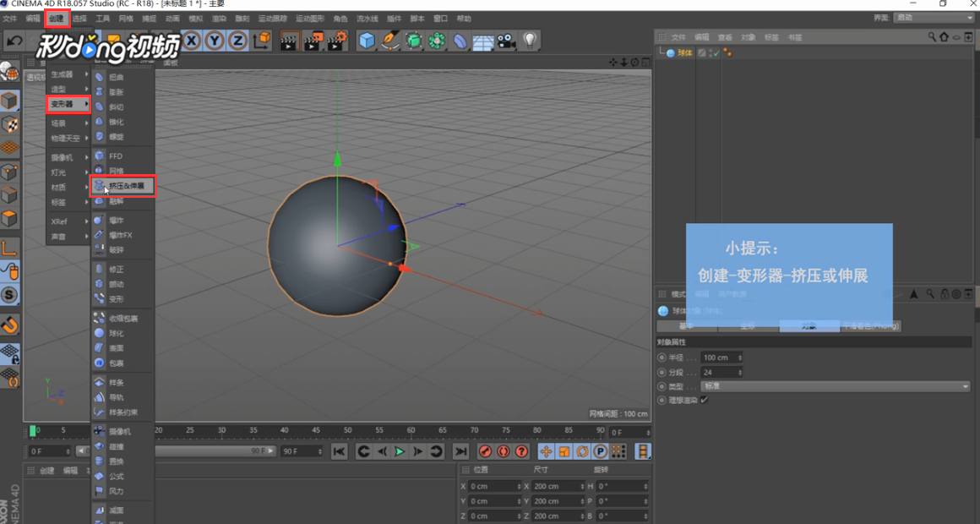Click the 分段 value stepper

point(740,373)
